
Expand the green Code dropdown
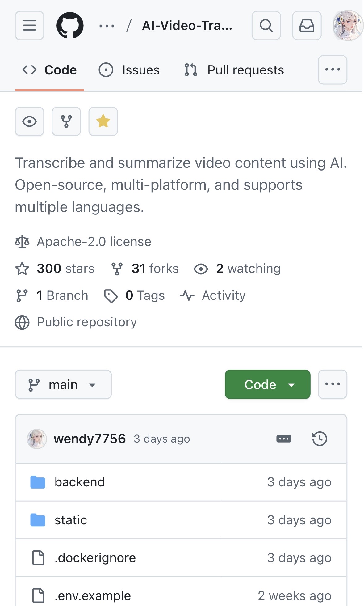point(268,384)
